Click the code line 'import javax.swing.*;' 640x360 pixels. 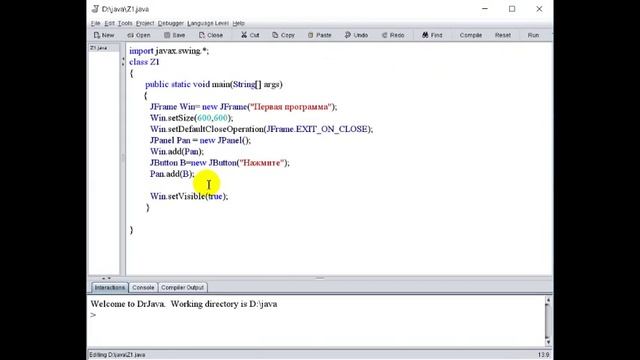169,51
